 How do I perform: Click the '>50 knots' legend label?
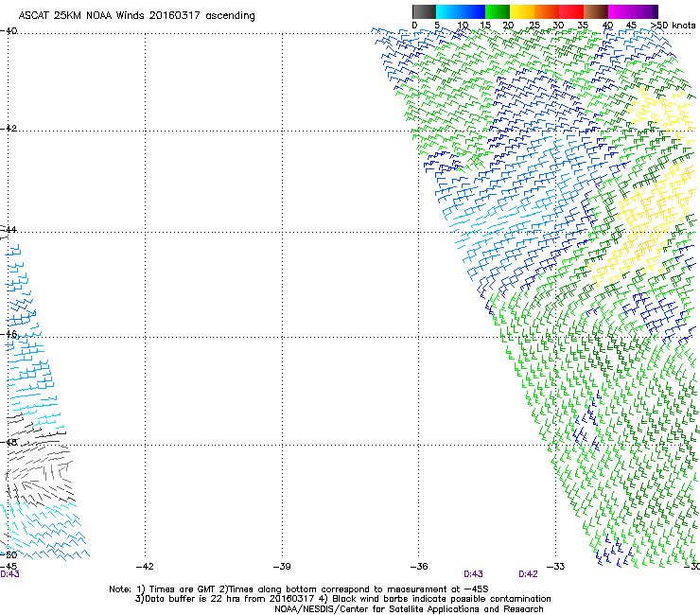pyautogui.click(x=673, y=26)
